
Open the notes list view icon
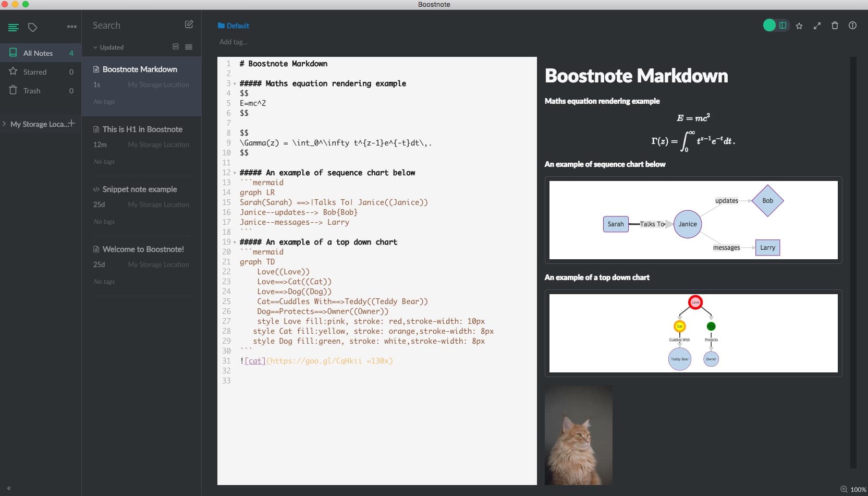click(14, 27)
